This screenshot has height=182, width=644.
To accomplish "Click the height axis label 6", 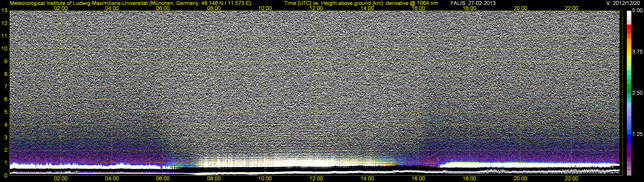I will pos(6,100).
